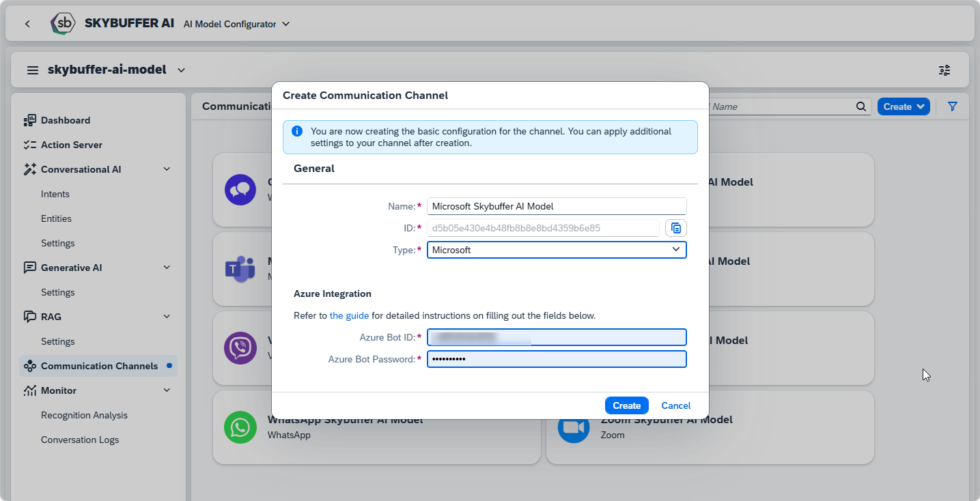980x501 pixels.
Task: Edit the channel Name field
Action: (557, 206)
